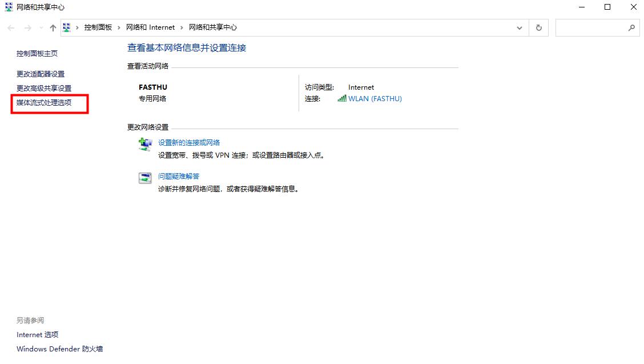This screenshot has height=364, width=644.
Task: Click the refresh icon in address bar
Action: 538,27
